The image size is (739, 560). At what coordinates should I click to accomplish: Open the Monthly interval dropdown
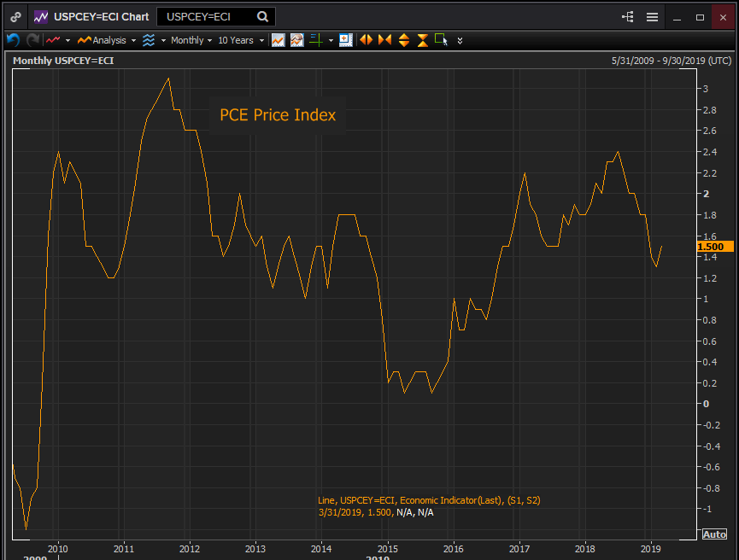coord(191,40)
